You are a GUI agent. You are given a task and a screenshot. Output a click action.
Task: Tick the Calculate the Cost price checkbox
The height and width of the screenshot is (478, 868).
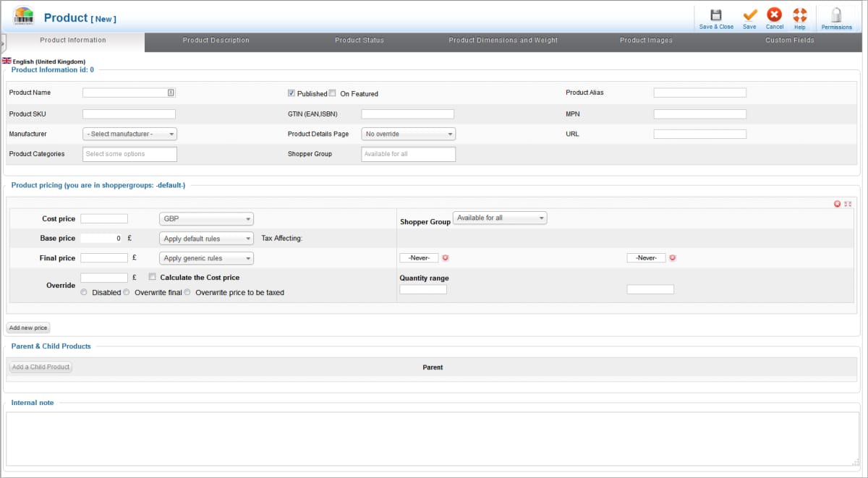point(153,277)
